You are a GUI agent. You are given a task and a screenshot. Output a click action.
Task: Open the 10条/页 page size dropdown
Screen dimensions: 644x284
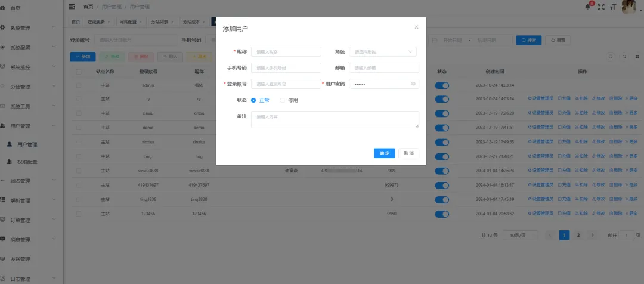tap(521, 236)
